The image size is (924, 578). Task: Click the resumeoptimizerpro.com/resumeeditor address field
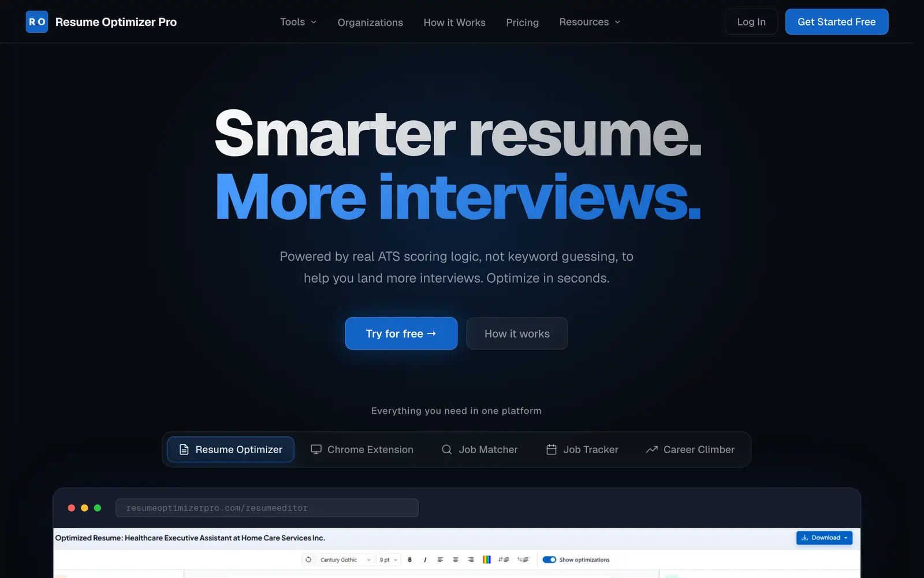(x=267, y=508)
